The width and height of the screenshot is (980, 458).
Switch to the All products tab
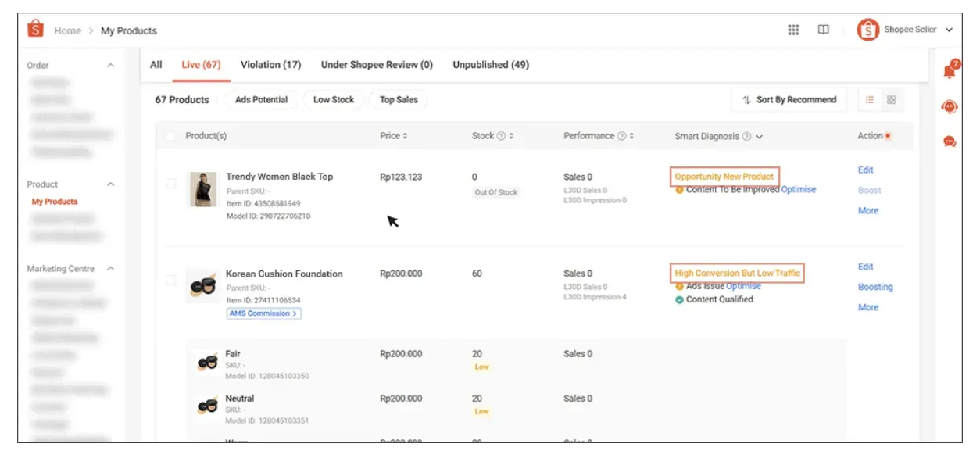click(156, 65)
